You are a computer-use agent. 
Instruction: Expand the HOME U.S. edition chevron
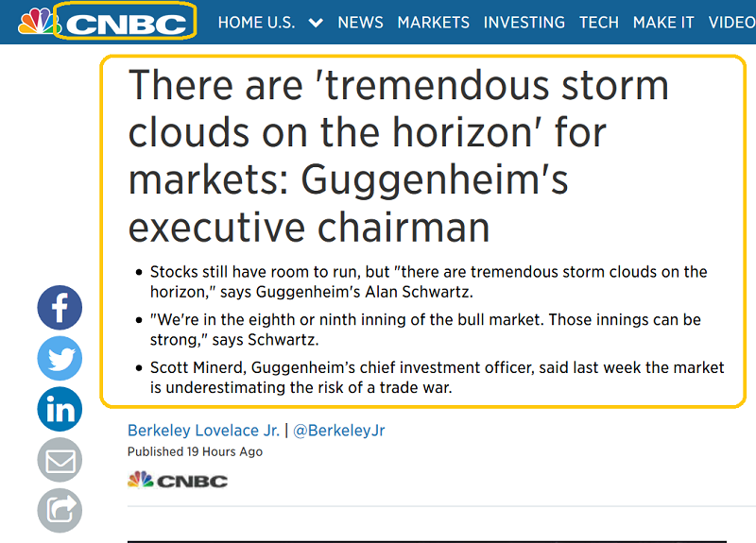tap(316, 23)
